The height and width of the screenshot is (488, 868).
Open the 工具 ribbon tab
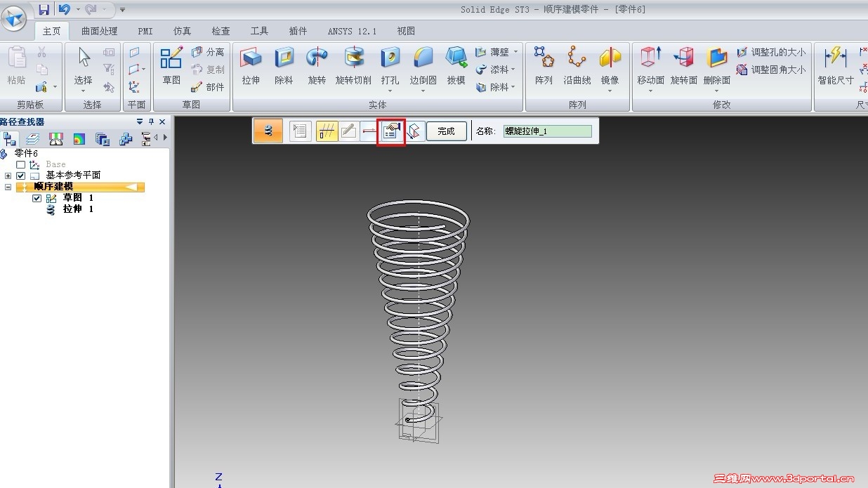259,31
